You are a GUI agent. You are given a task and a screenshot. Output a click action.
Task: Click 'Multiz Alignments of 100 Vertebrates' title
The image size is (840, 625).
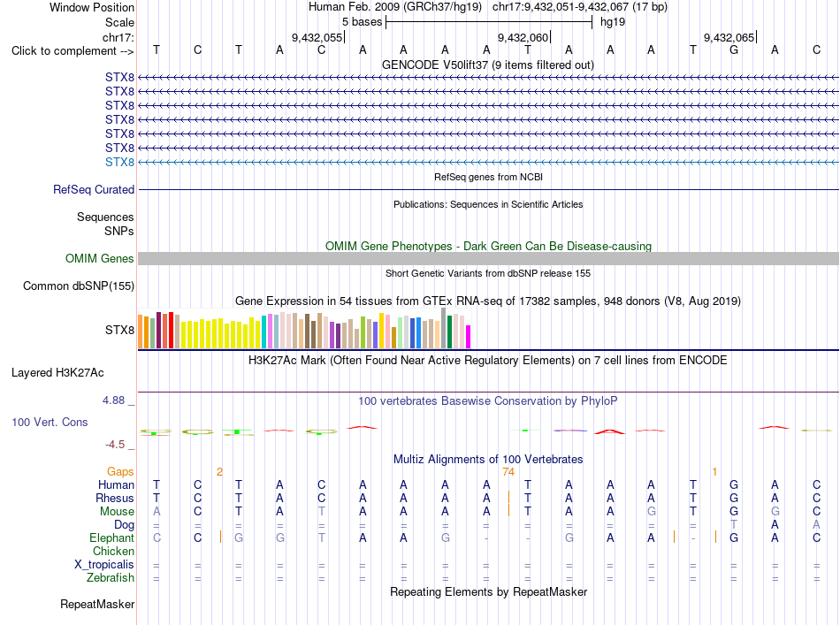[488, 459]
